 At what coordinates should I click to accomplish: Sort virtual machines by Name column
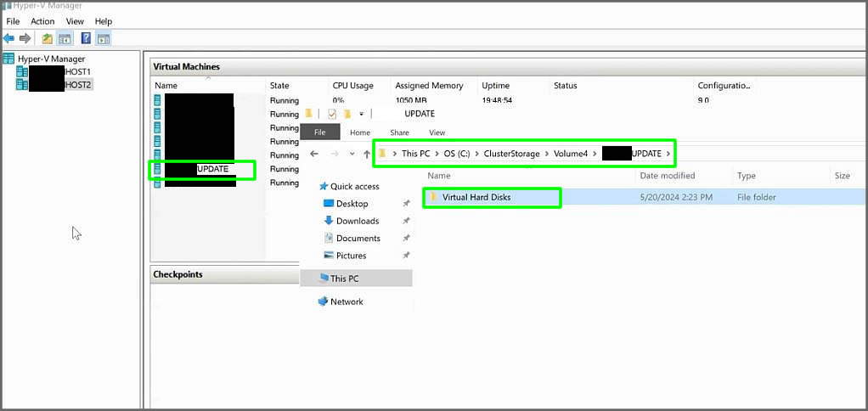click(166, 86)
